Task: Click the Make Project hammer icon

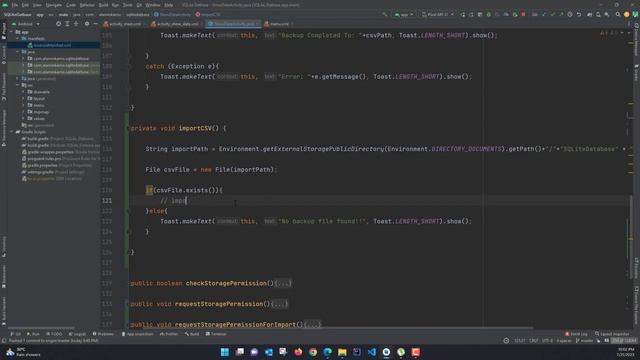Action: 384,15
